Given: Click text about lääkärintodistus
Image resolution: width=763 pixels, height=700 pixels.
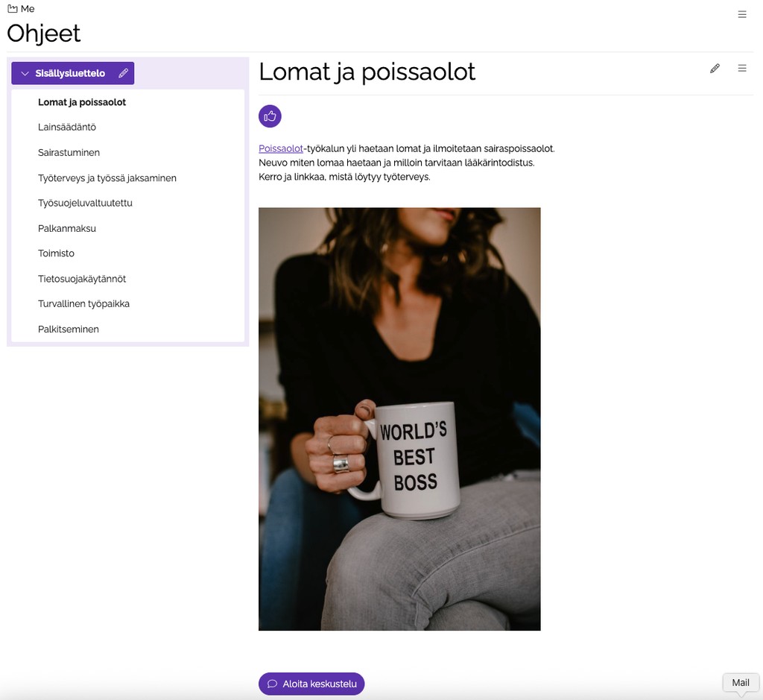Looking at the screenshot, I should point(396,163).
